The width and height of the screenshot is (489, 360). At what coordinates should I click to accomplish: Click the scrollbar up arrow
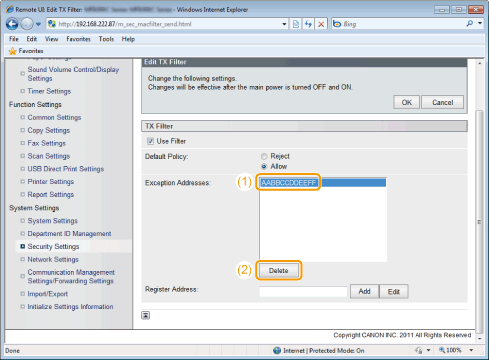tap(479, 63)
